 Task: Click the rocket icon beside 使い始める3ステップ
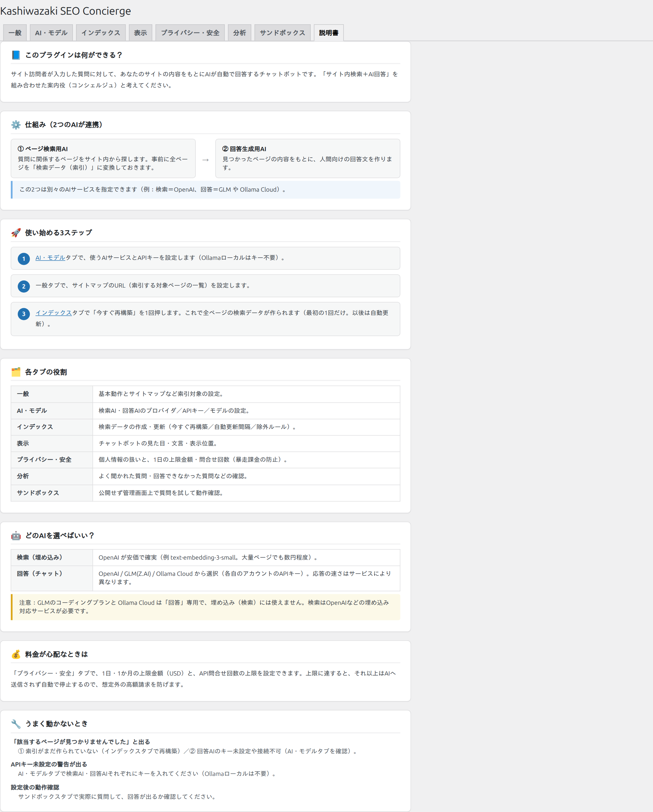[x=16, y=233]
